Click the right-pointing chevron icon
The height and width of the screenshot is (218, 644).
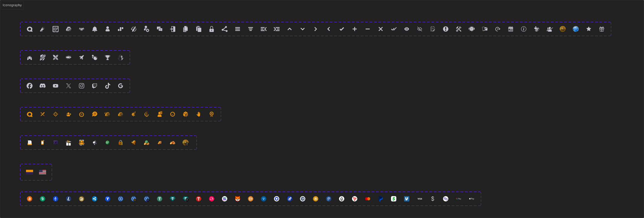[x=316, y=29]
